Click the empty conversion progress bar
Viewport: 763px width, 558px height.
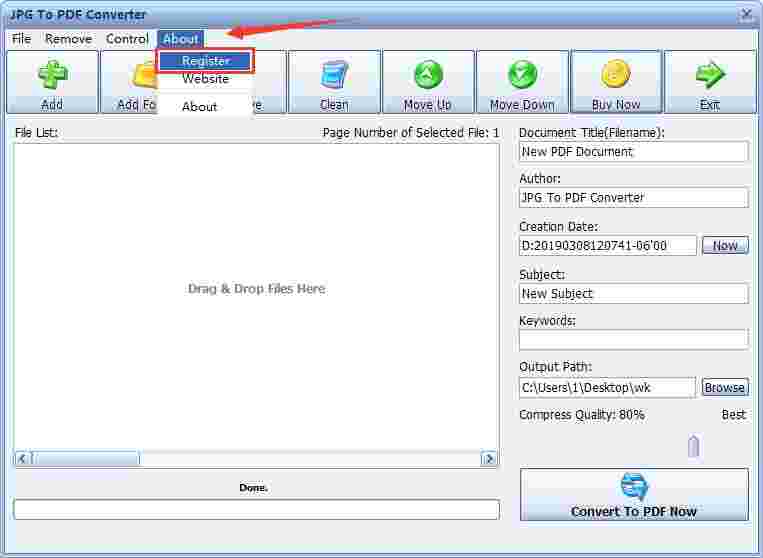pyautogui.click(x=256, y=509)
